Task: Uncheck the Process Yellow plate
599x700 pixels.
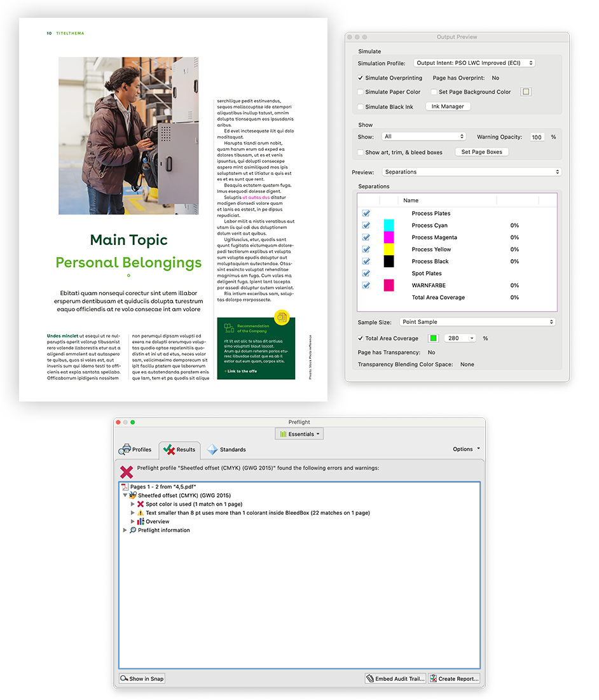Action: tap(366, 249)
